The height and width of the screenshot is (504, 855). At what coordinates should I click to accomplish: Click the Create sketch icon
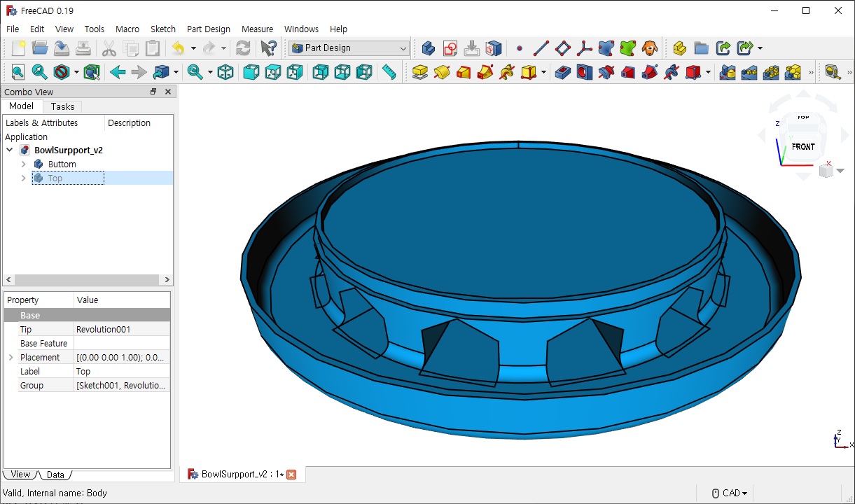coord(450,48)
